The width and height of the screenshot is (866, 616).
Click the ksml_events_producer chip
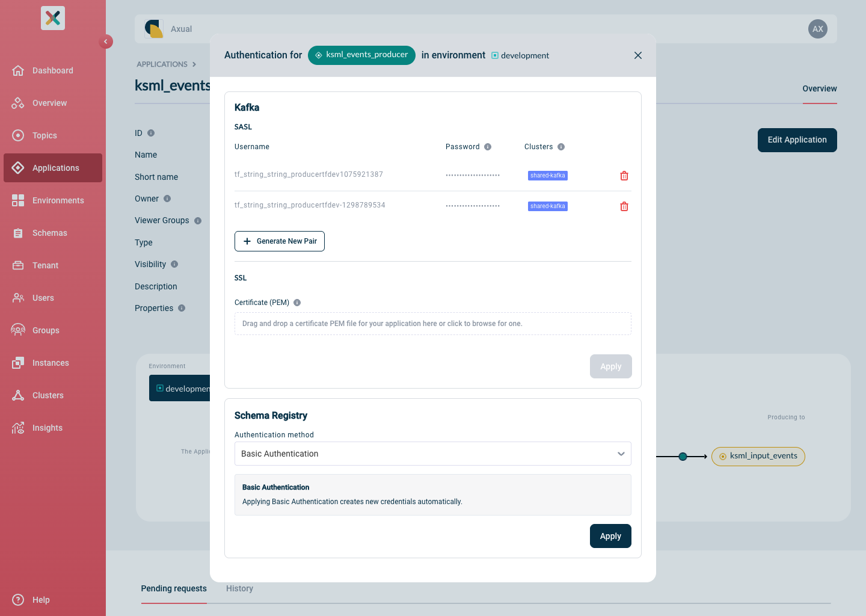click(x=361, y=55)
